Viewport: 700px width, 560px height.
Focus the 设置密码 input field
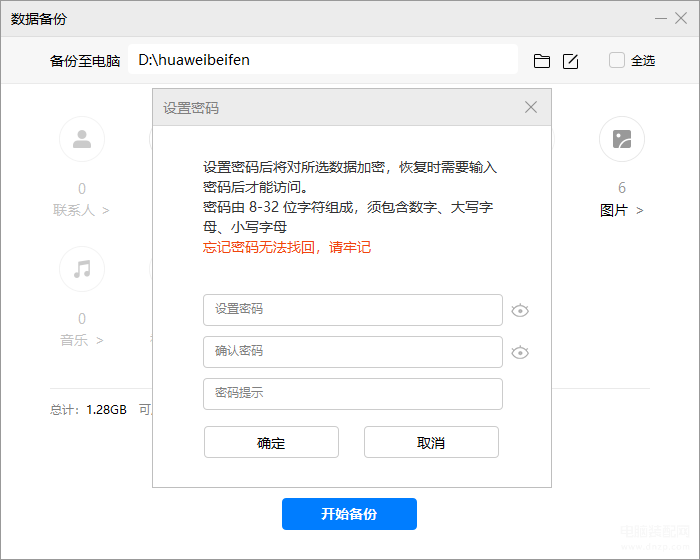tap(352, 310)
